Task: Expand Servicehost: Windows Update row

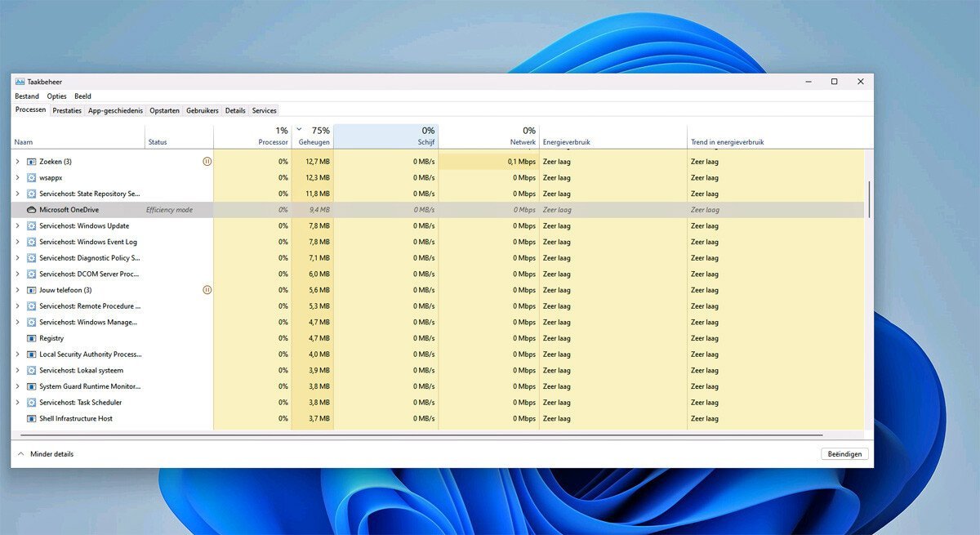Action: click(x=17, y=226)
